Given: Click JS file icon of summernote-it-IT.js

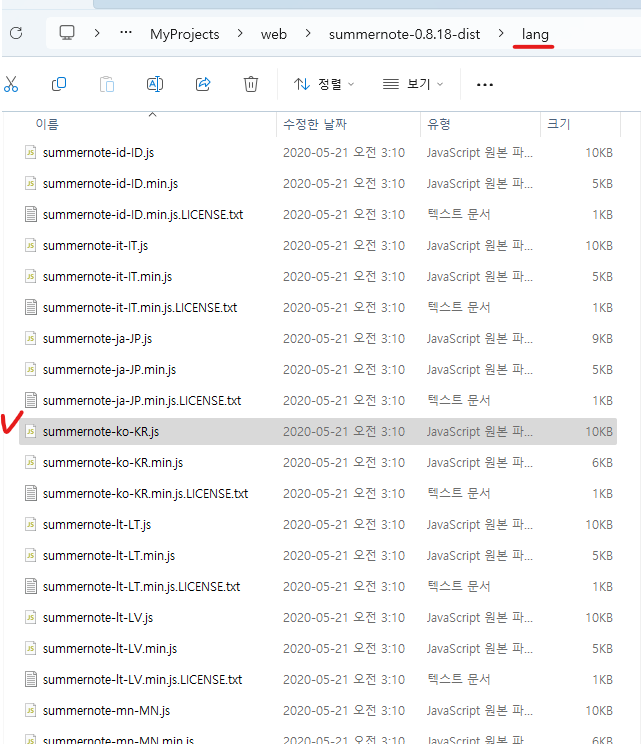Looking at the screenshot, I should pos(30,245).
